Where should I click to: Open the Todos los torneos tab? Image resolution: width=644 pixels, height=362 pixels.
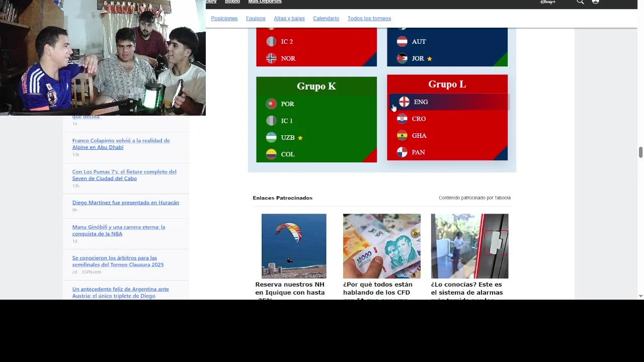click(x=369, y=18)
